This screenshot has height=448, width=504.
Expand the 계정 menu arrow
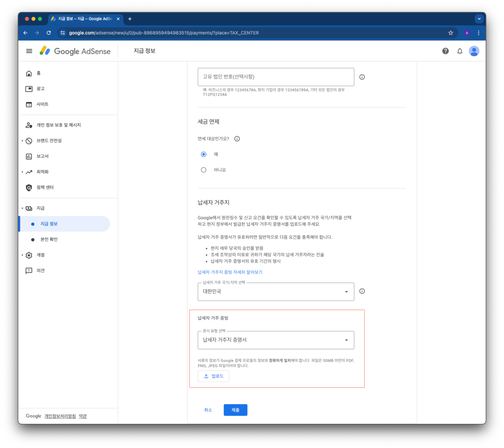pos(22,255)
